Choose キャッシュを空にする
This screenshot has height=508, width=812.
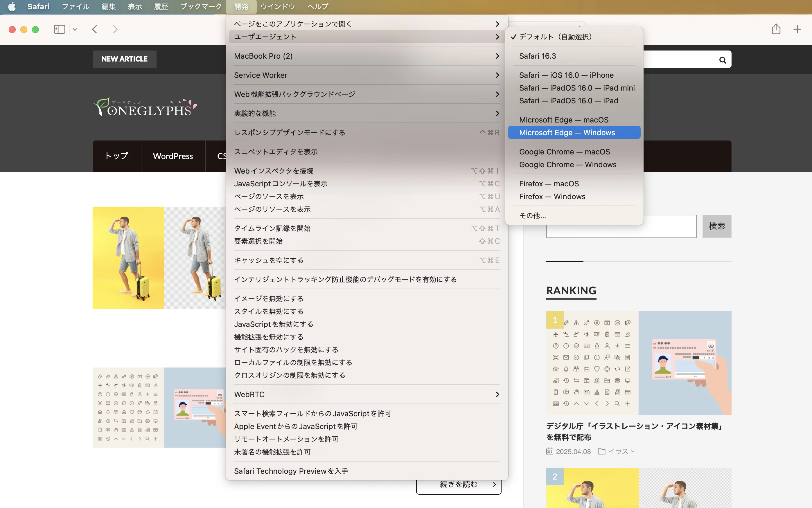point(367,260)
